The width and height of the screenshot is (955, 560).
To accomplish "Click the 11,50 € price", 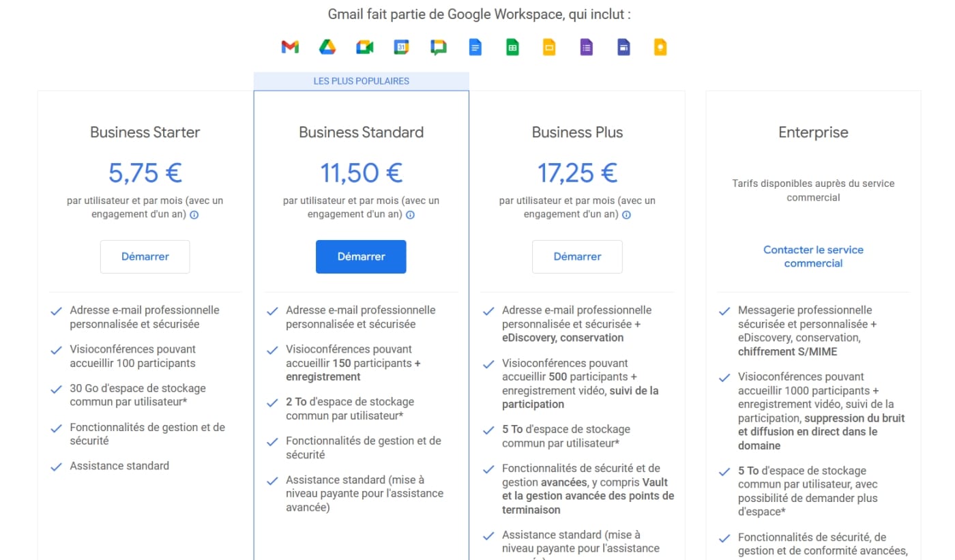I will point(362,173).
